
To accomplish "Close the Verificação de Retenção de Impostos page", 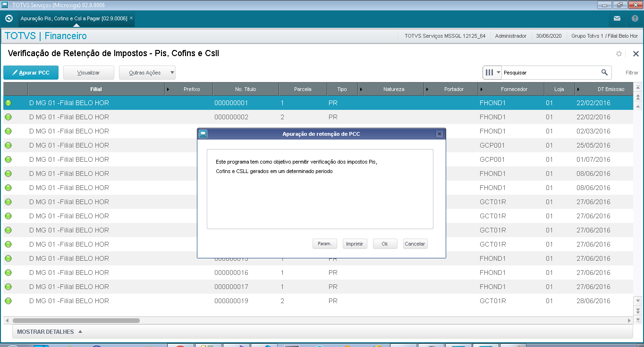I will (x=636, y=54).
